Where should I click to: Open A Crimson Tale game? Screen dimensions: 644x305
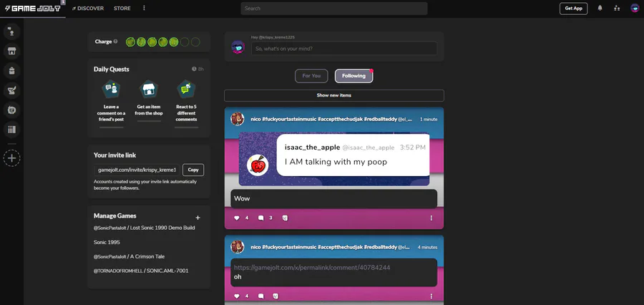[x=129, y=256]
